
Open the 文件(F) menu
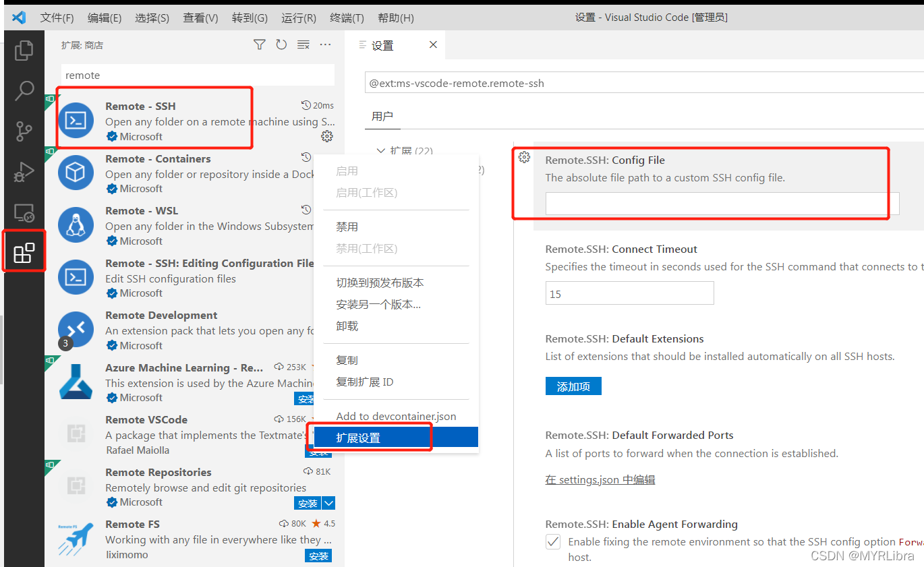(57, 18)
